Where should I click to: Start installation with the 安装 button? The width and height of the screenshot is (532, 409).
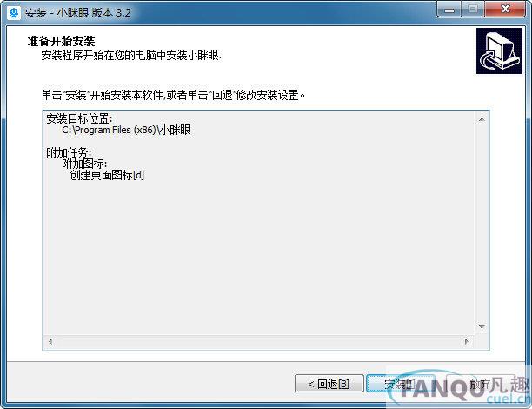point(399,384)
